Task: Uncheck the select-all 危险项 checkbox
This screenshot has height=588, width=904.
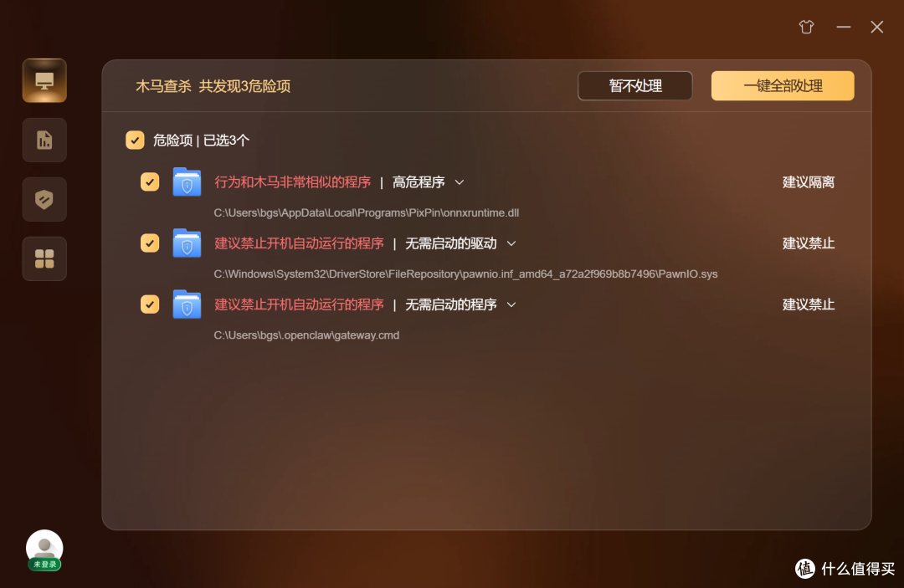Action: [135, 140]
